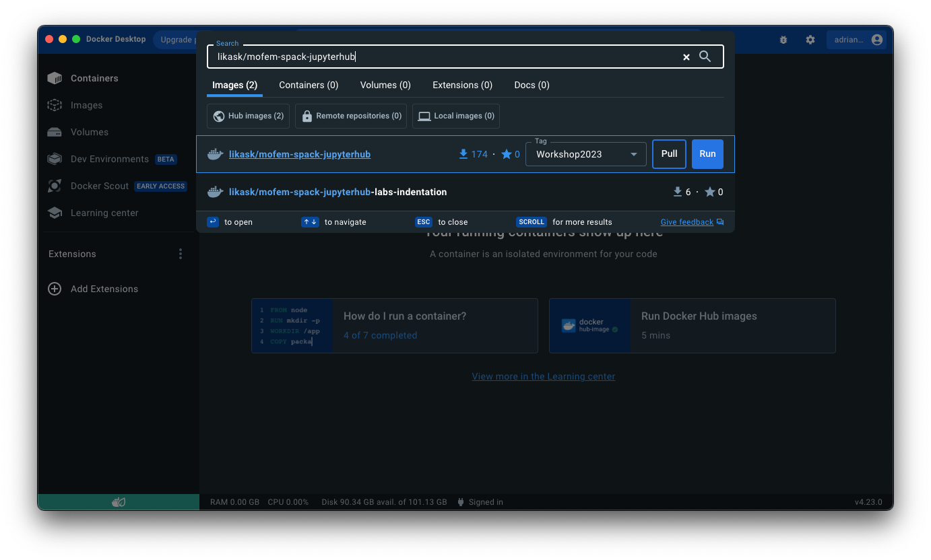Image resolution: width=931 pixels, height=560 pixels.
Task: Open the Extensions three-dot menu
Action: pyautogui.click(x=181, y=254)
